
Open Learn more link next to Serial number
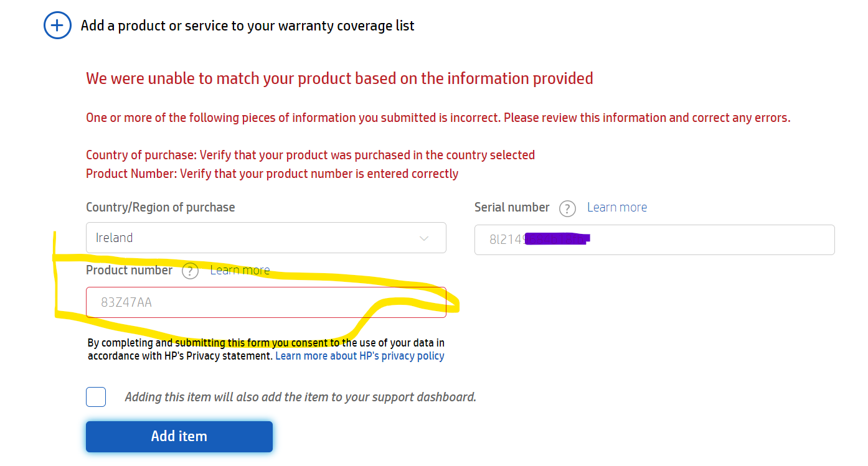(x=616, y=207)
